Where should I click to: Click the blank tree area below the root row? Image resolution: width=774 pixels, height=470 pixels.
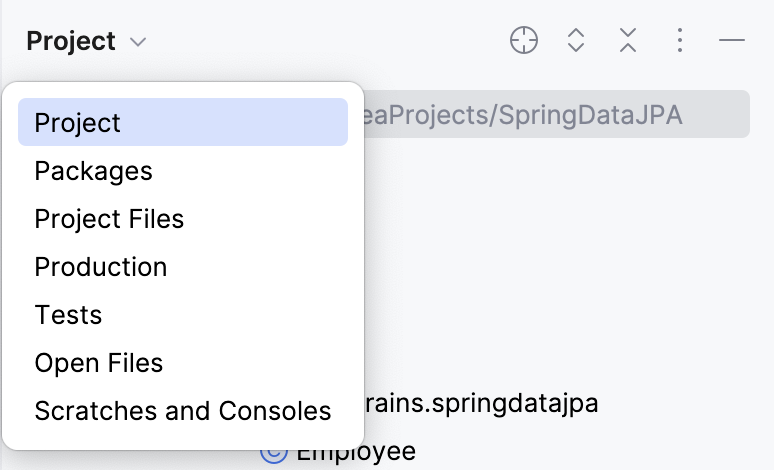pos(560,250)
